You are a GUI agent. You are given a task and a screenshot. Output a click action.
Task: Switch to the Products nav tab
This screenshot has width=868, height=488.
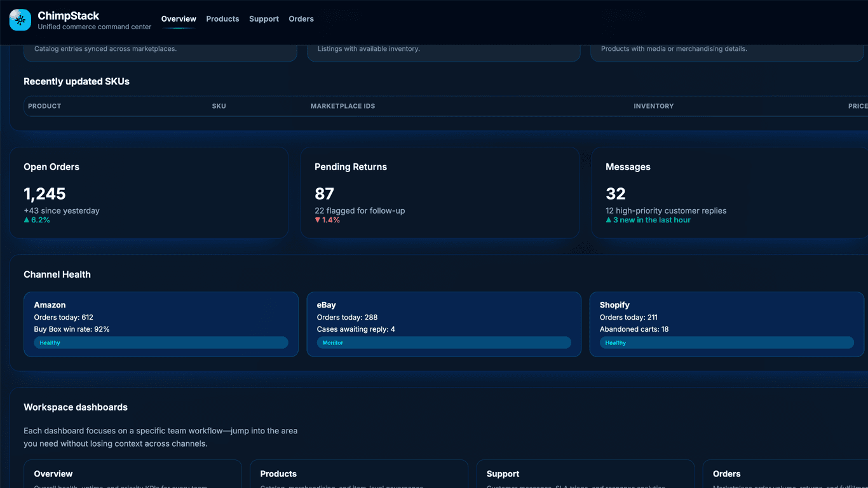pos(222,19)
